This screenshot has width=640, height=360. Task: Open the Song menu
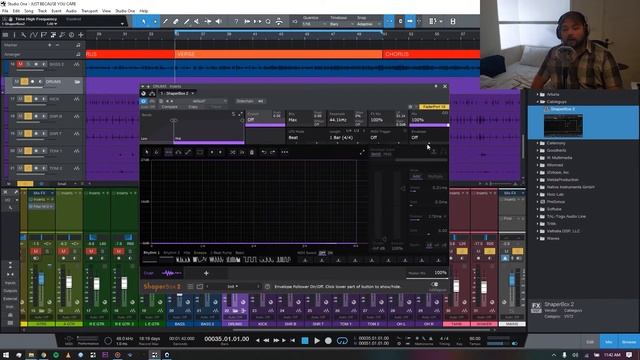click(29, 11)
